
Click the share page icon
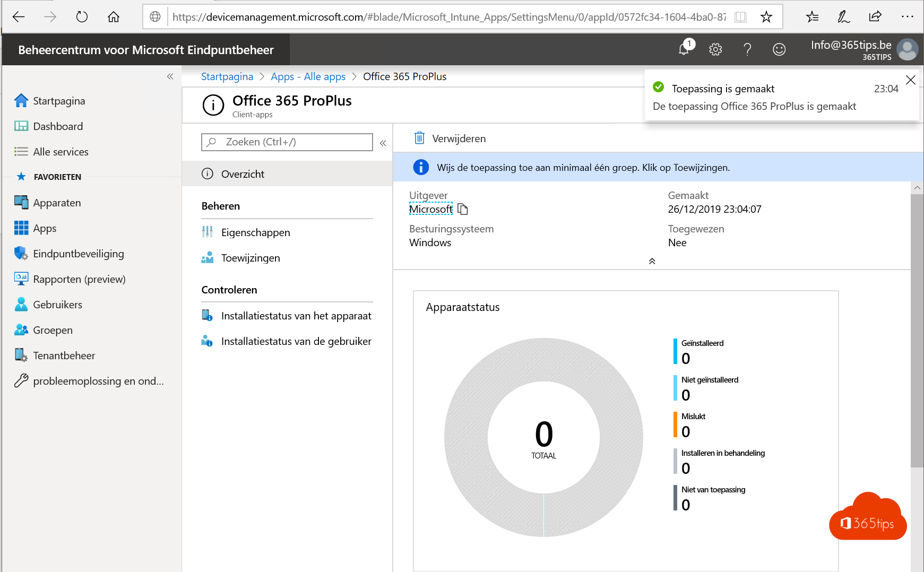coord(875,16)
